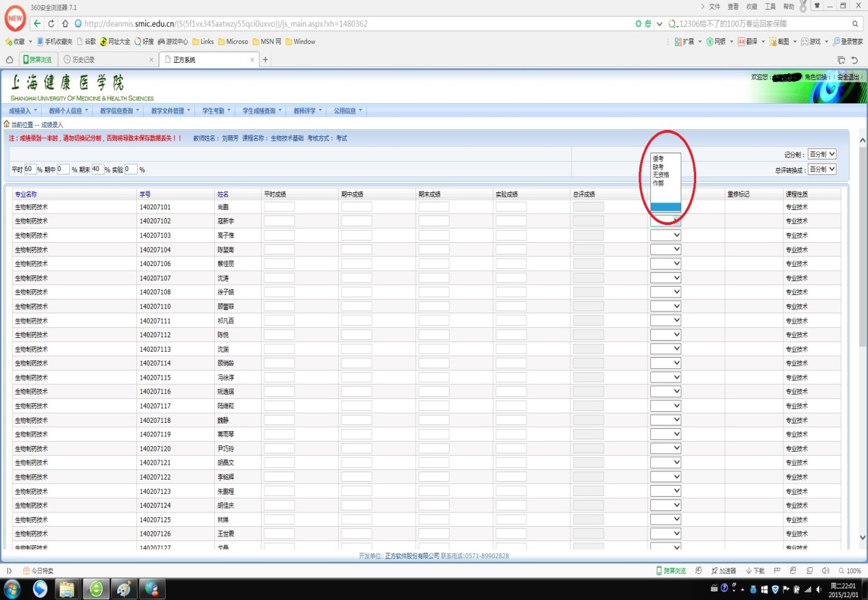This screenshot has width=868, height=600.
Task: Open the 翻译 translate tool
Action: pyautogui.click(x=748, y=42)
